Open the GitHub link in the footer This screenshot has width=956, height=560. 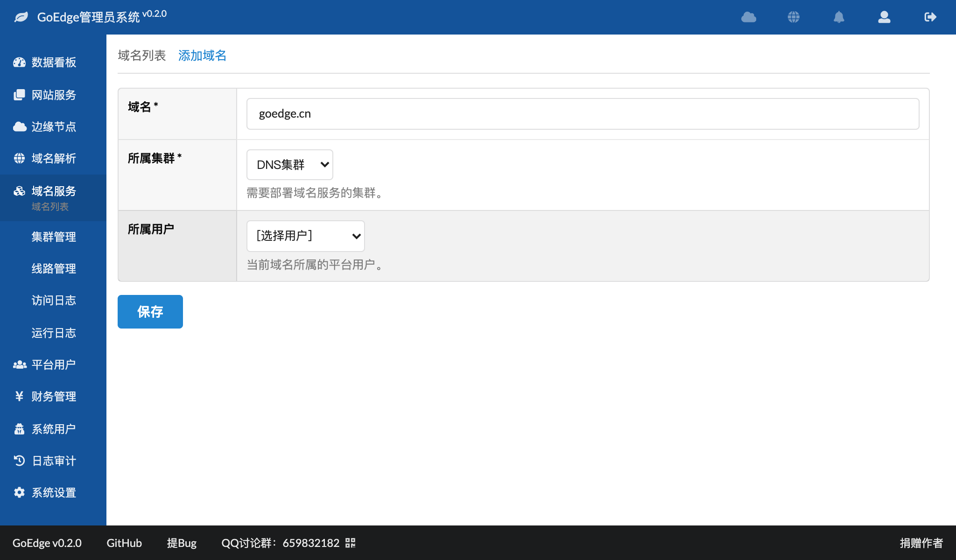coord(124,543)
